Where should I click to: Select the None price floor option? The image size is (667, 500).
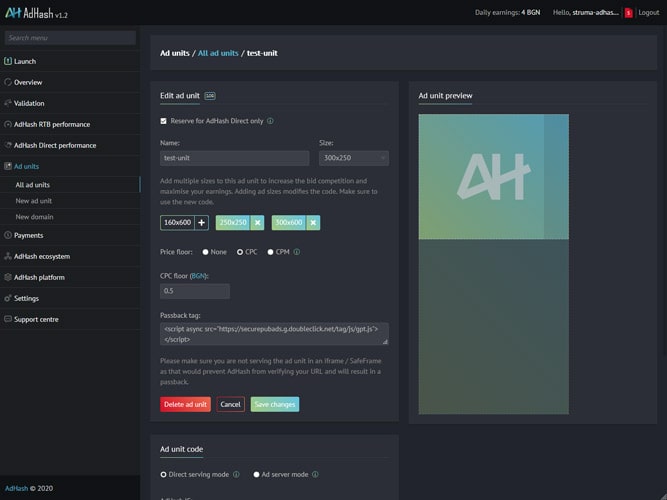[206, 252]
